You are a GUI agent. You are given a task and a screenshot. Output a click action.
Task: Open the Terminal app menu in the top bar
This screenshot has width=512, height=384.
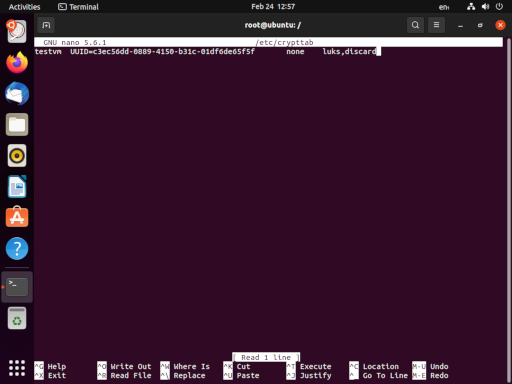click(78, 7)
